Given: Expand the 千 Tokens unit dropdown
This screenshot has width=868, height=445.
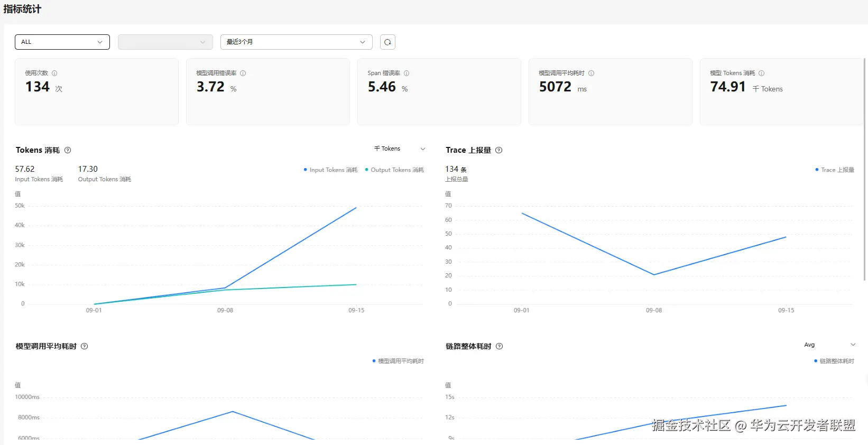Looking at the screenshot, I should pos(400,149).
